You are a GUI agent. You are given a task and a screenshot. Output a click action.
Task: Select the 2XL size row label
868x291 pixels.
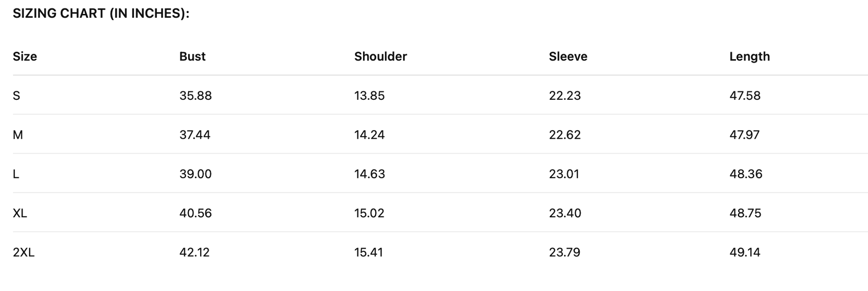[x=24, y=252]
